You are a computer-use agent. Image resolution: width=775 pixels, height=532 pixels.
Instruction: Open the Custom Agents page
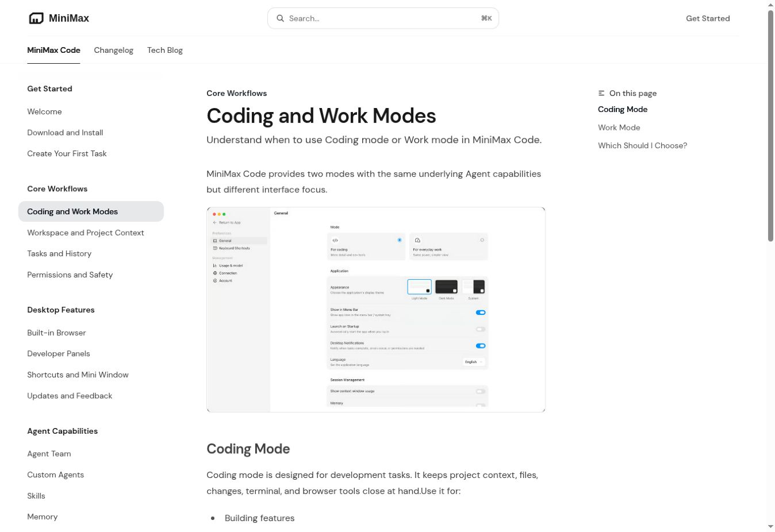(55, 475)
